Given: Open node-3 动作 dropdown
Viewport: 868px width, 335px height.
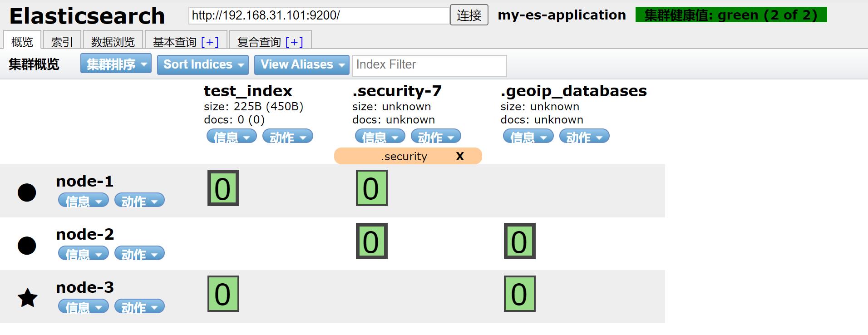Looking at the screenshot, I should tap(139, 306).
